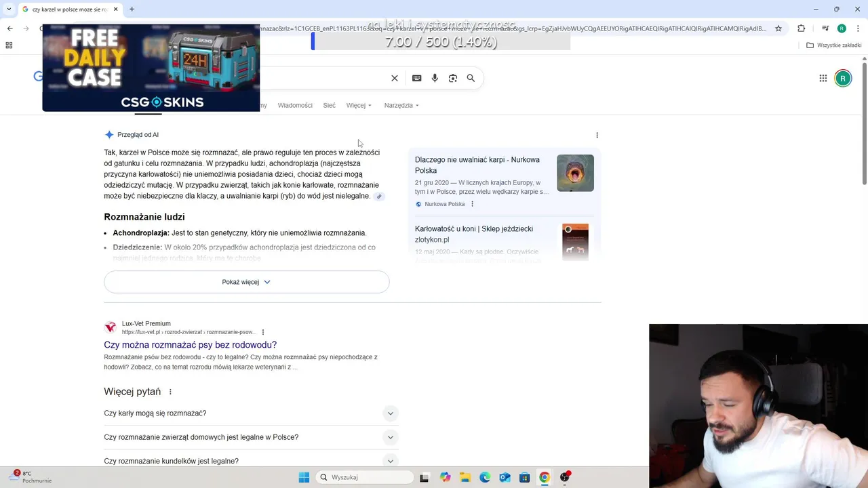868x488 pixels.
Task: Submit search with the magnifier icon
Action: 471,78
